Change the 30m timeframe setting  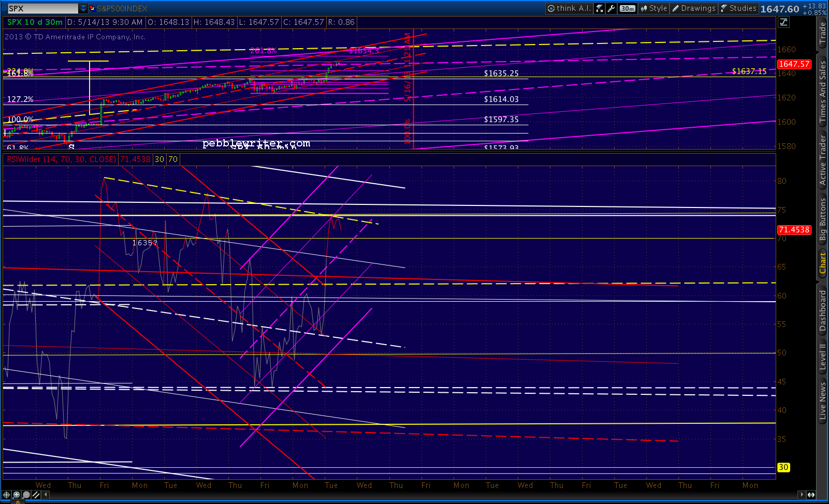click(x=628, y=8)
